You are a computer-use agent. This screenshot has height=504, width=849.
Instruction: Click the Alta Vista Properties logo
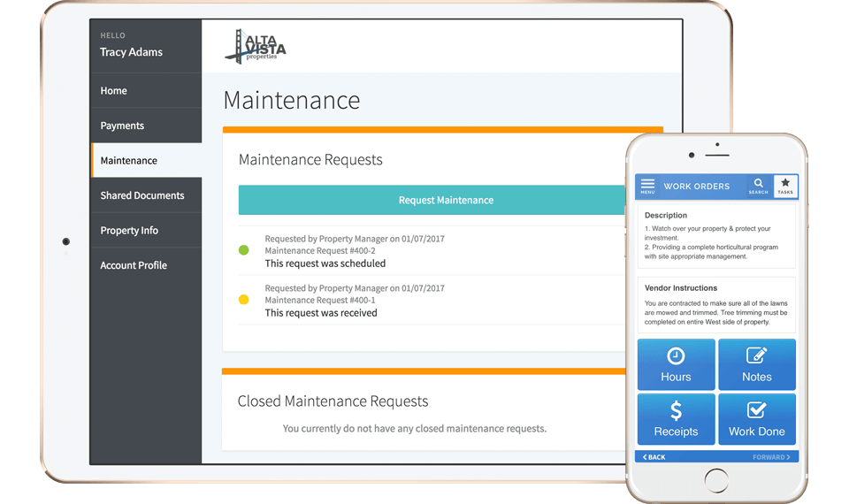(x=256, y=46)
